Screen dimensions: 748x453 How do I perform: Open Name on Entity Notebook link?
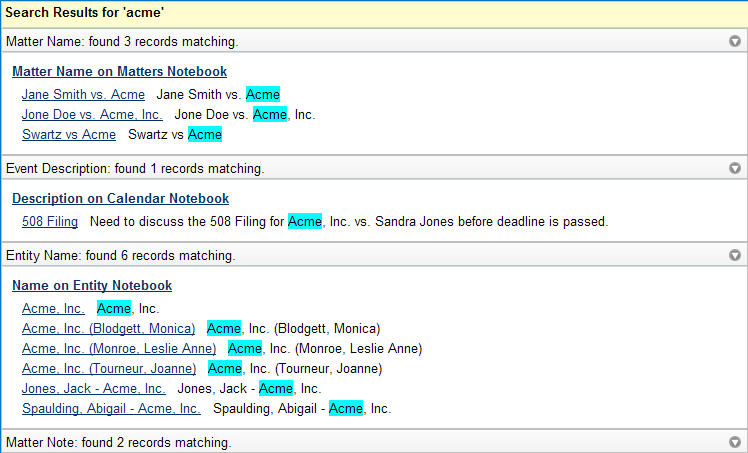[92, 285]
